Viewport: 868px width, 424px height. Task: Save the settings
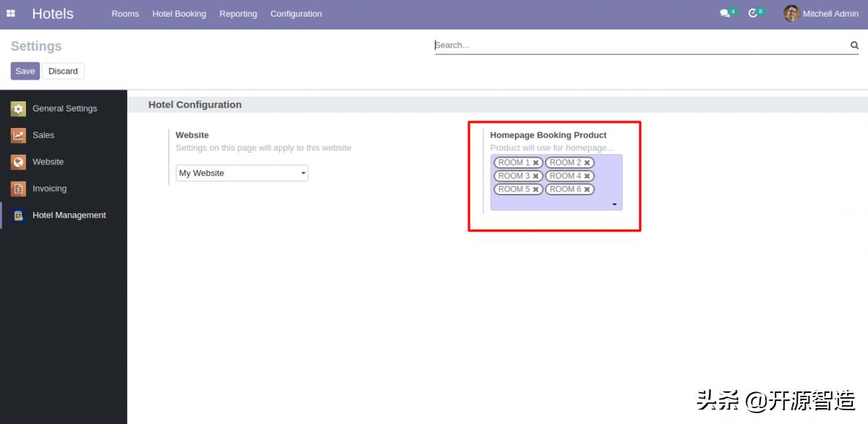(25, 71)
